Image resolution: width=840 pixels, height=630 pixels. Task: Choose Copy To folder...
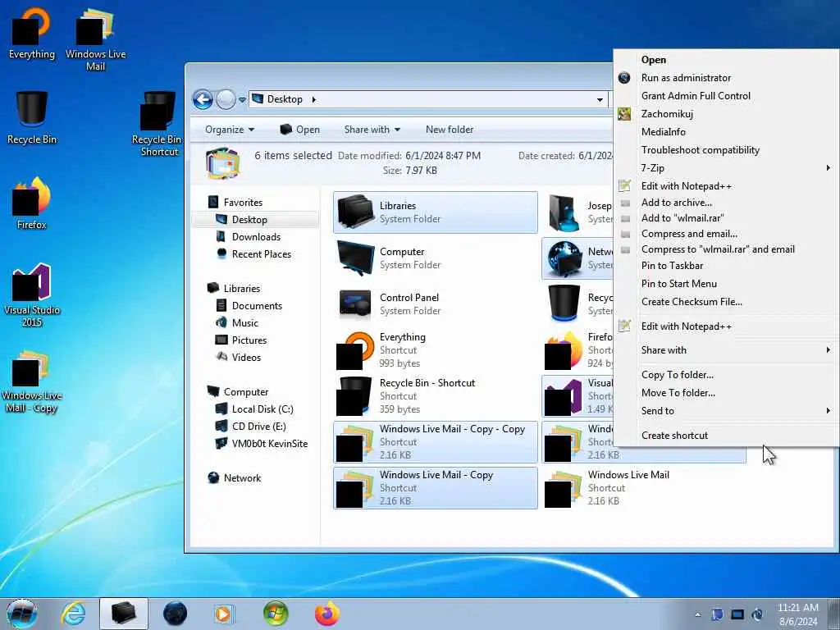click(728, 375)
